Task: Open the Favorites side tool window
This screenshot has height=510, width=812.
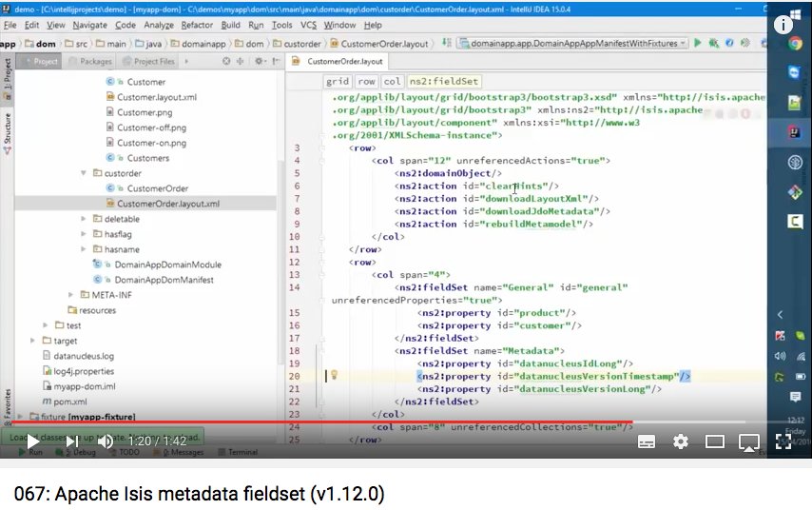Action: (x=8, y=407)
